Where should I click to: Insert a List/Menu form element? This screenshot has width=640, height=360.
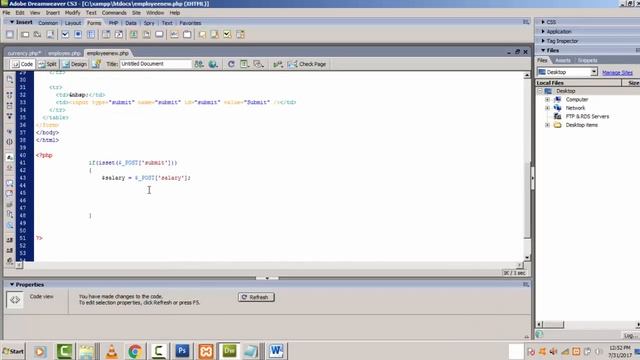click(106, 35)
